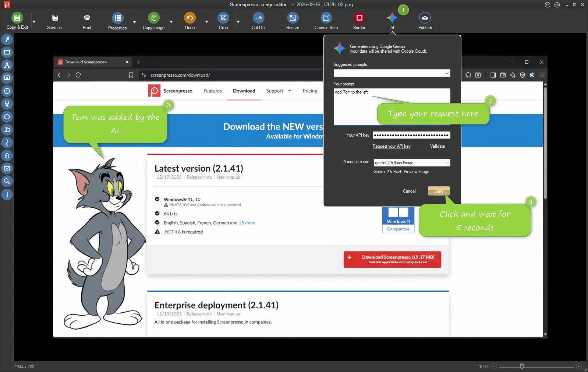Open the Canvas Size tool
Screen dimensions: 588x372
click(326, 18)
